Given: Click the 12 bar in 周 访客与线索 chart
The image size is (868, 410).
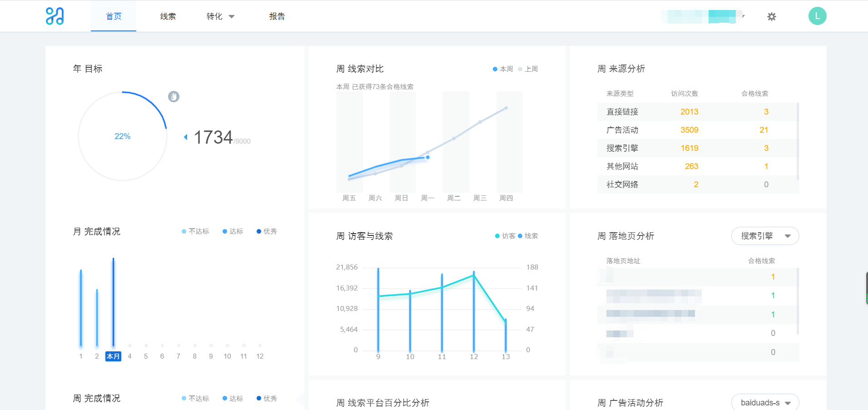Looking at the screenshot, I should [x=474, y=314].
